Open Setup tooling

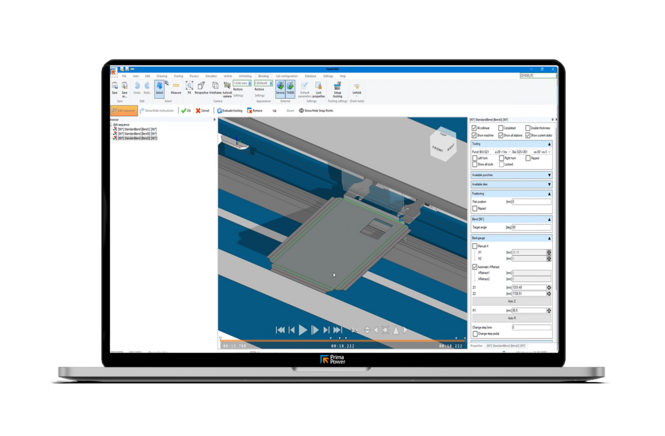(337, 88)
